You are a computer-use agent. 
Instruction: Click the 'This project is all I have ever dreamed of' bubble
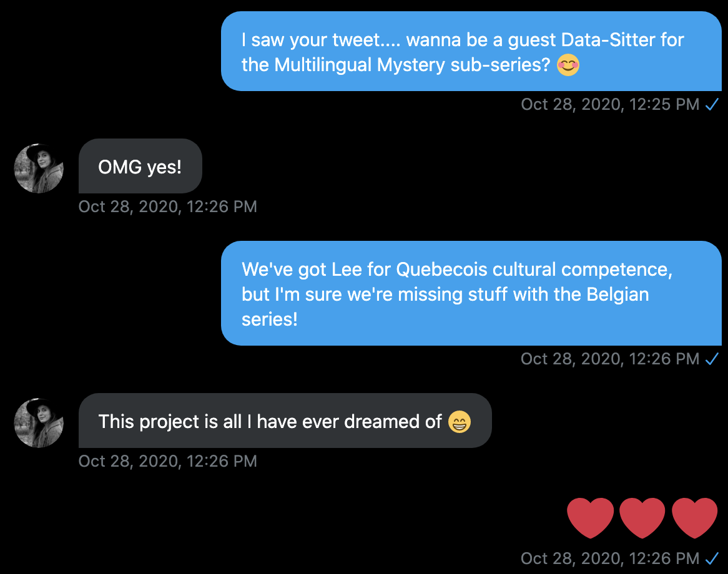click(x=285, y=421)
